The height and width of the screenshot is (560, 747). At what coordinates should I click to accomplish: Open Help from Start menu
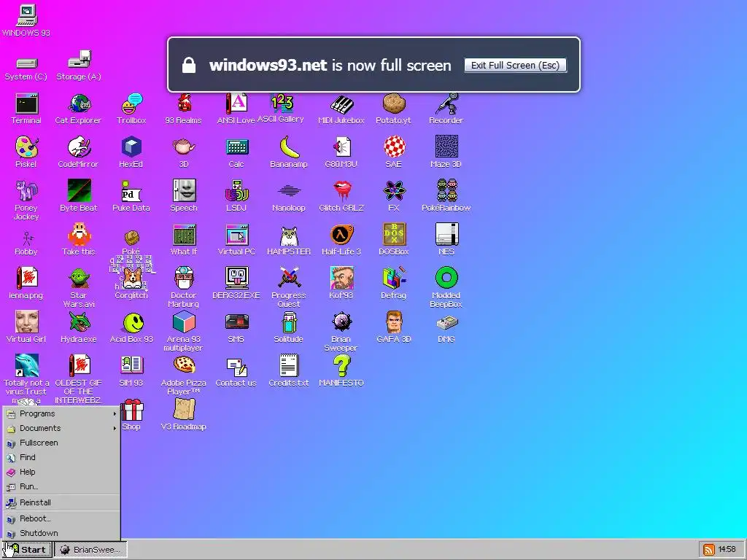coord(61,472)
